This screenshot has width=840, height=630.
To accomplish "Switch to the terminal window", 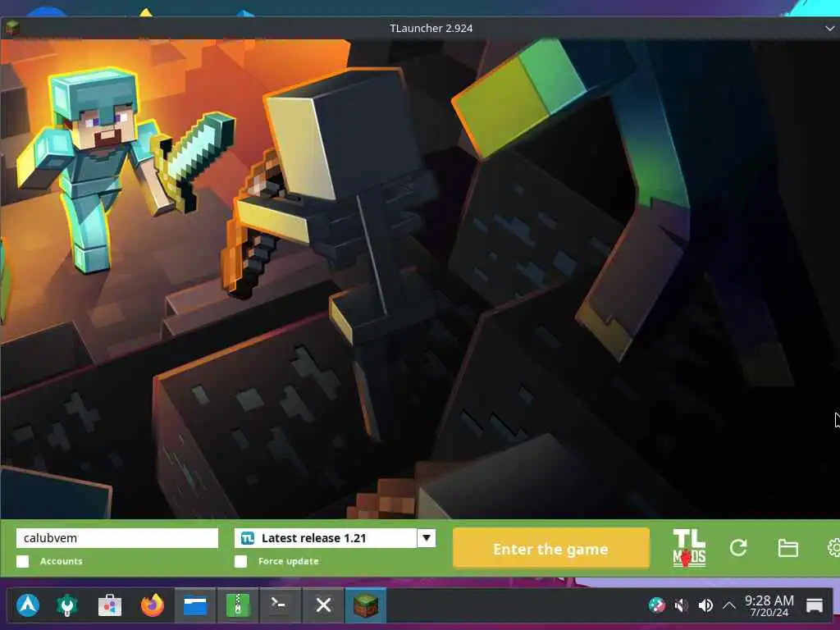I will (281, 605).
